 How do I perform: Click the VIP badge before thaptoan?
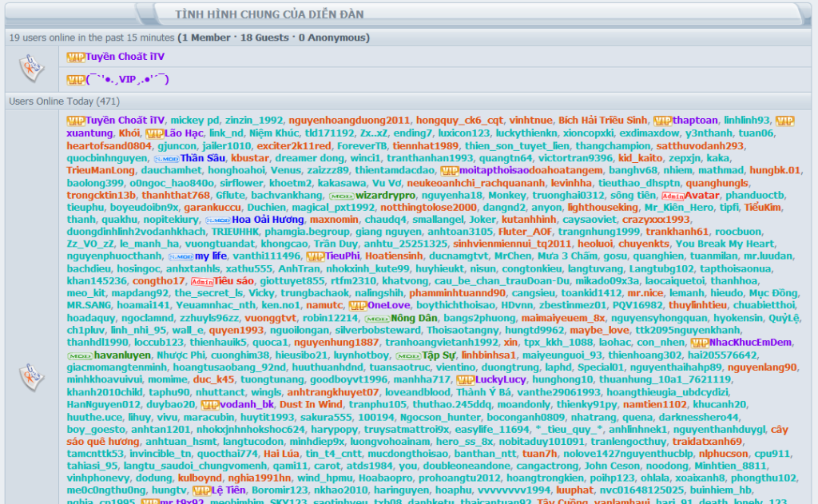coord(662,120)
